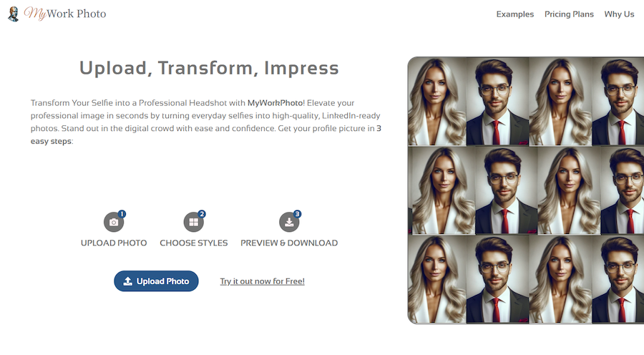Click the MyWork Photo logo avatar icon
This screenshot has width=644, height=355.
[x=14, y=14]
